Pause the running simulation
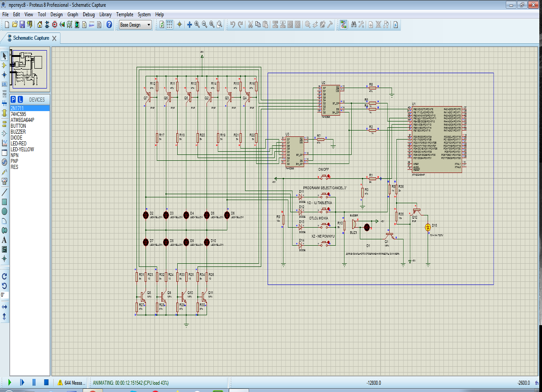Screen dimensions: 542x392 pyautogui.click(x=33, y=383)
